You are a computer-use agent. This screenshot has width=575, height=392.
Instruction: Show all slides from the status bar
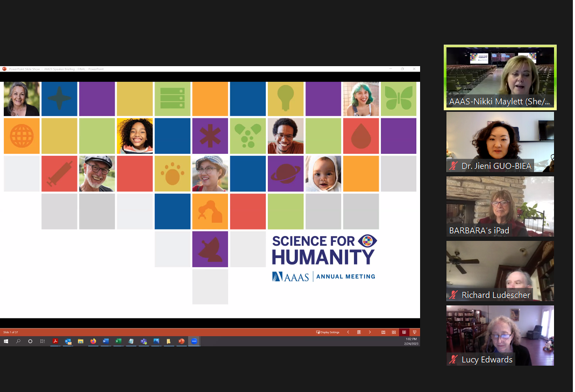[359, 332]
